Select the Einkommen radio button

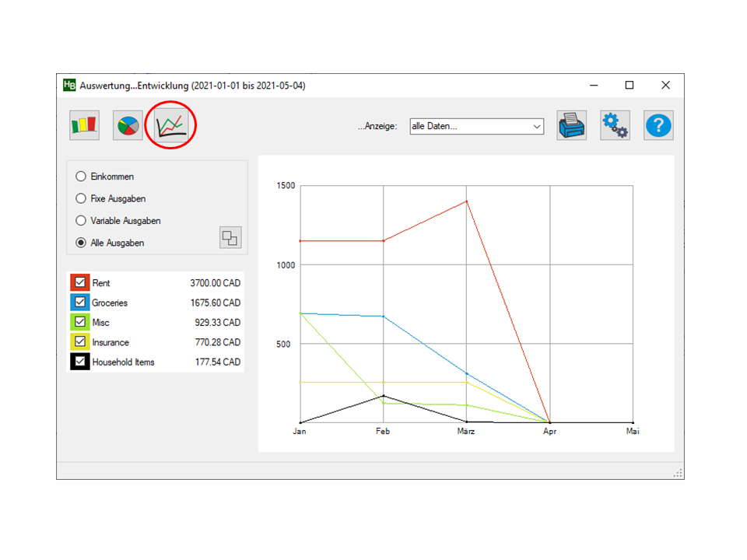coord(81,177)
